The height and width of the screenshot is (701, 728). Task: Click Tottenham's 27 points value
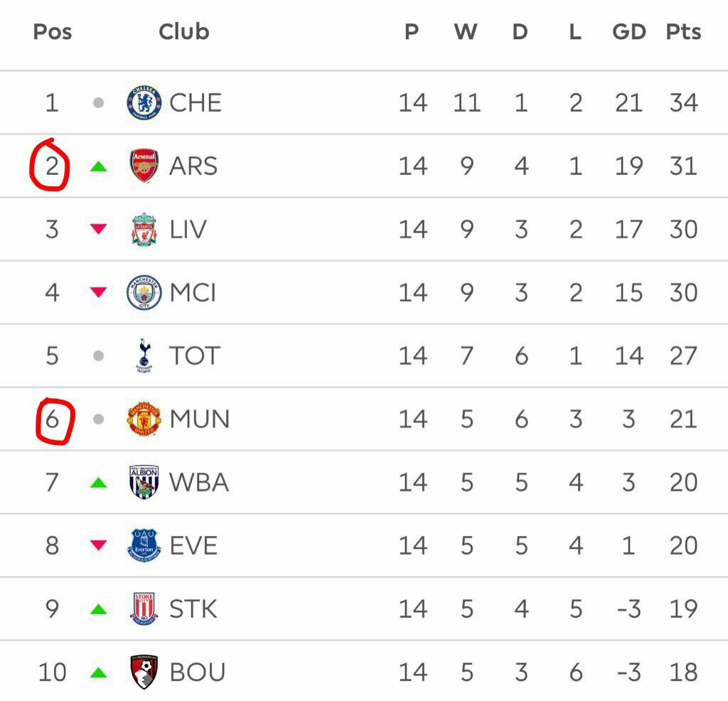pos(683,355)
